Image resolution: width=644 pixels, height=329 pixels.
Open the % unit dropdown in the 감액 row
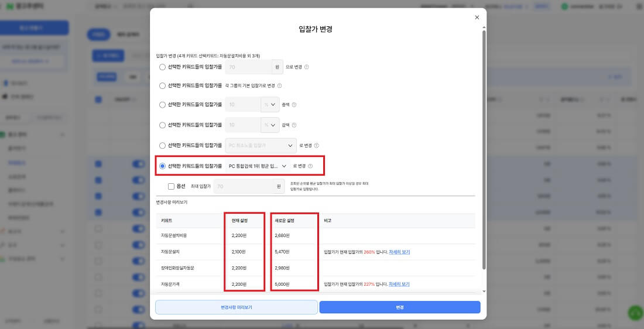(270, 125)
